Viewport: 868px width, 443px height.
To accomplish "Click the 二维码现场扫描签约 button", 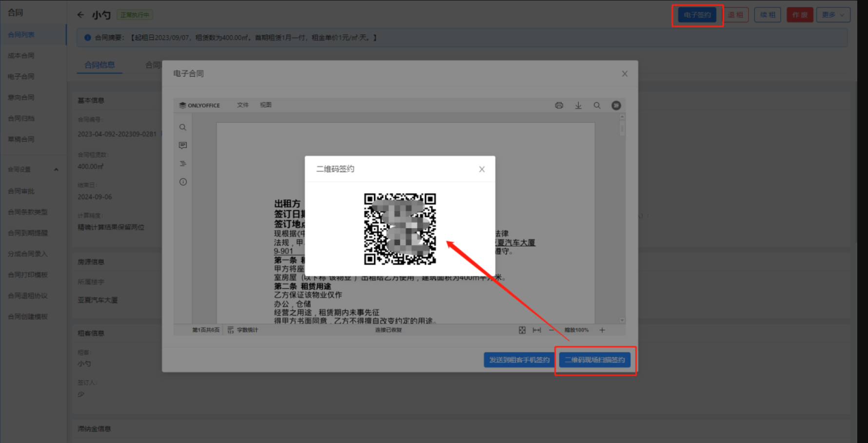I will point(594,360).
